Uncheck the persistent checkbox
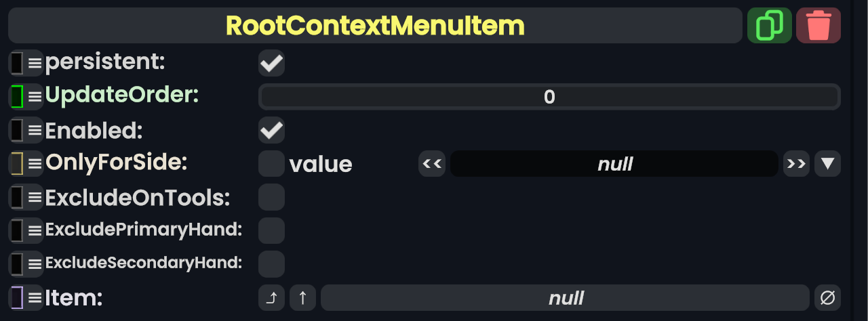This screenshot has height=321, width=868. [x=271, y=63]
